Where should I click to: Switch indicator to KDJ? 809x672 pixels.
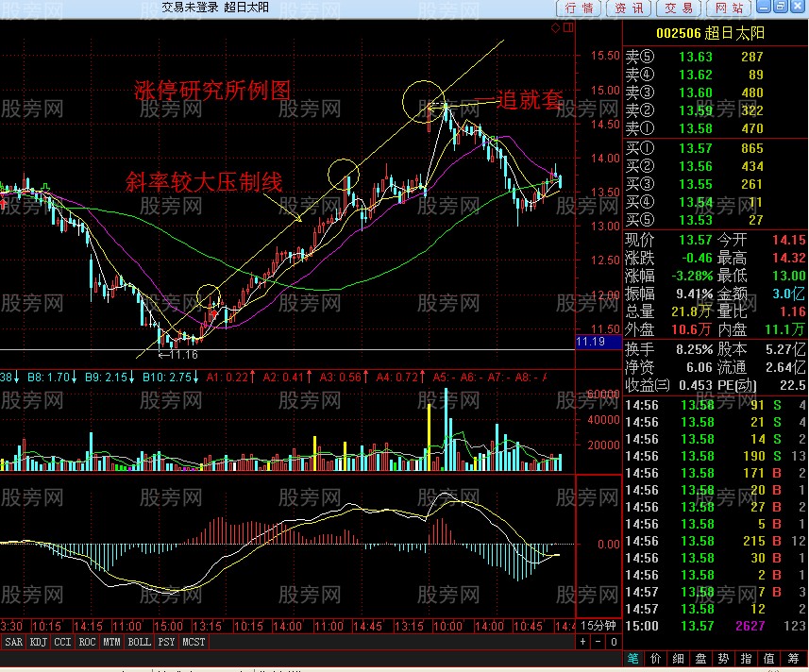pos(40,642)
